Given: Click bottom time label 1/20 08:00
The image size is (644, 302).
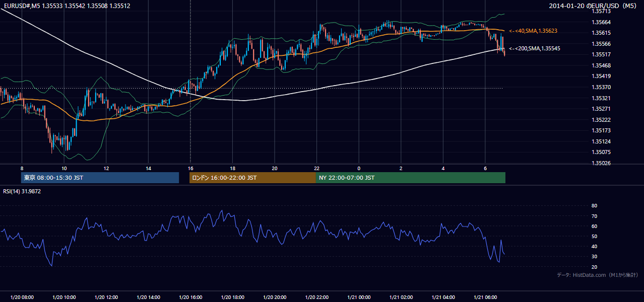Looking at the screenshot, I should (x=22, y=297).
